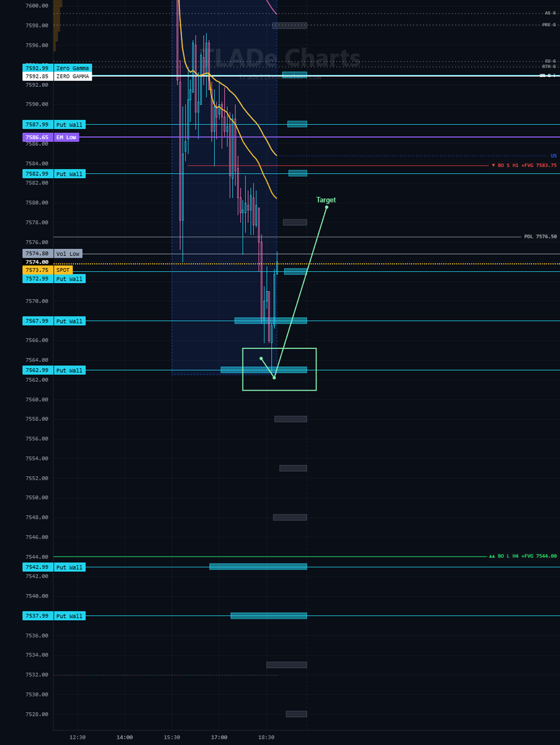
Task: Select the purple EM Low label
Action: click(x=66, y=137)
